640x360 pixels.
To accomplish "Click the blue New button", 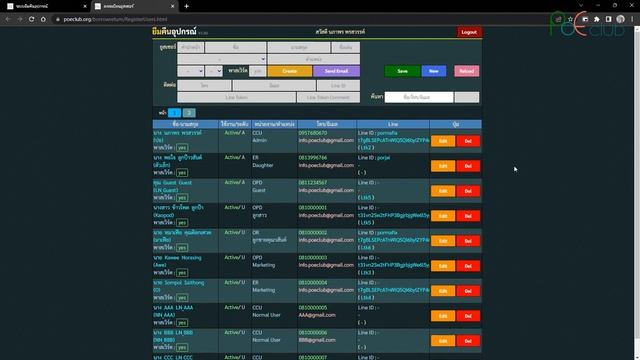I will click(x=433, y=71).
